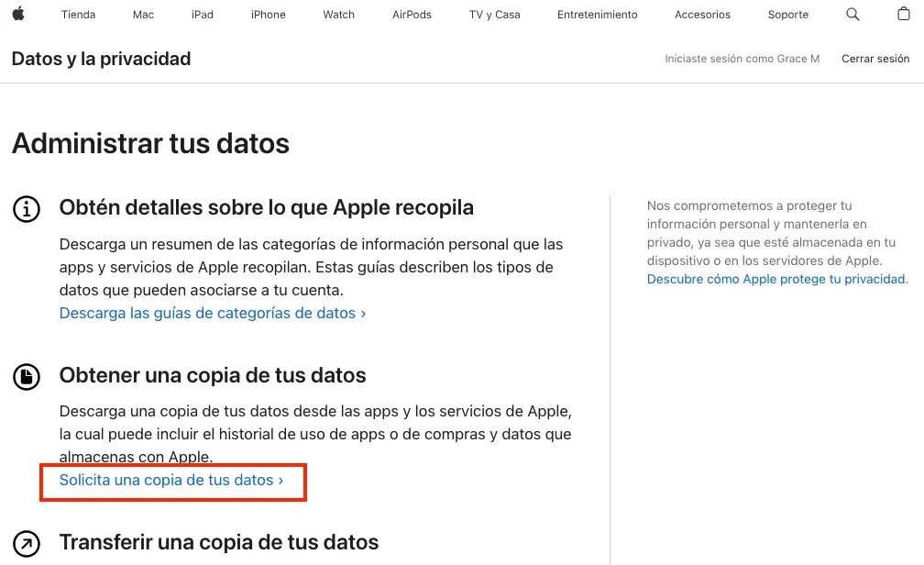Open the Watch menu item
Viewport: 924px width, 565px height.
pyautogui.click(x=339, y=14)
